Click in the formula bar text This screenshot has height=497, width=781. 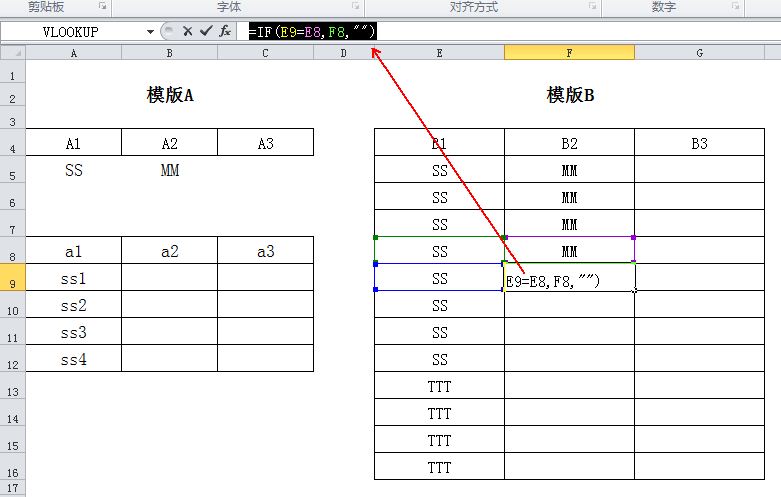[x=312, y=32]
